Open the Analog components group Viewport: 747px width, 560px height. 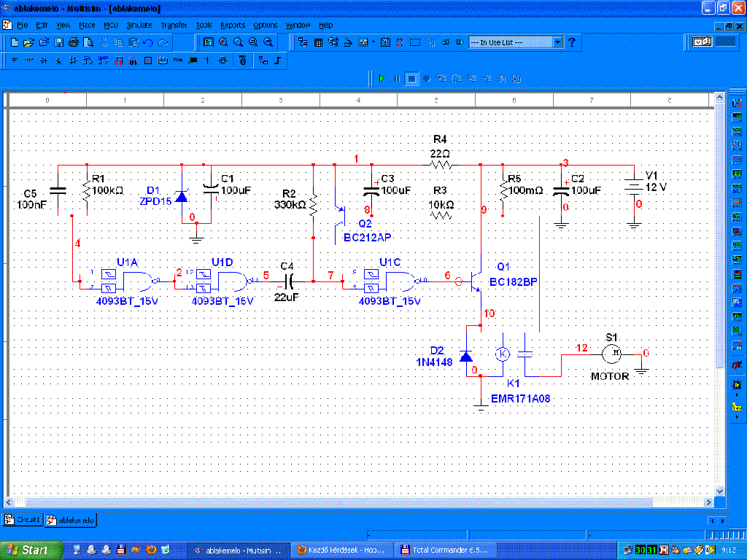point(73,61)
